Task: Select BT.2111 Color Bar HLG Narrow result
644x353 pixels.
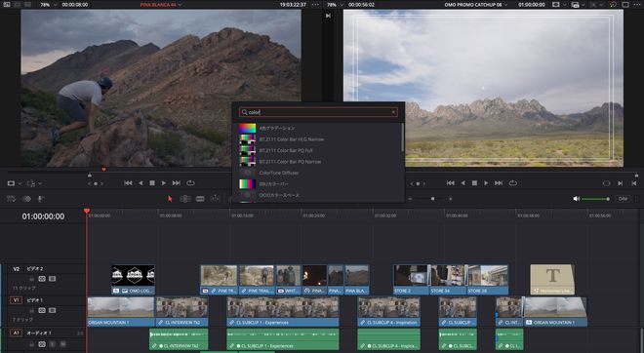Action: tap(318, 139)
